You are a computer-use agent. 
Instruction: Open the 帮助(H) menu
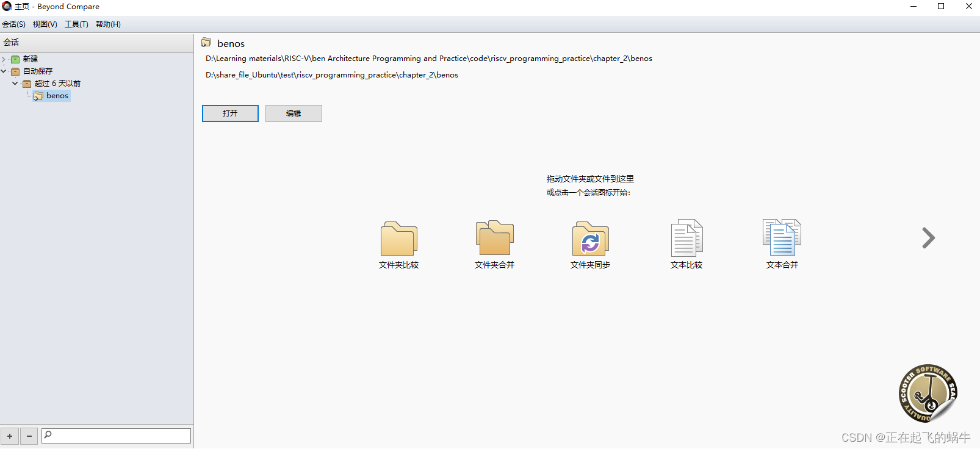pyautogui.click(x=108, y=24)
